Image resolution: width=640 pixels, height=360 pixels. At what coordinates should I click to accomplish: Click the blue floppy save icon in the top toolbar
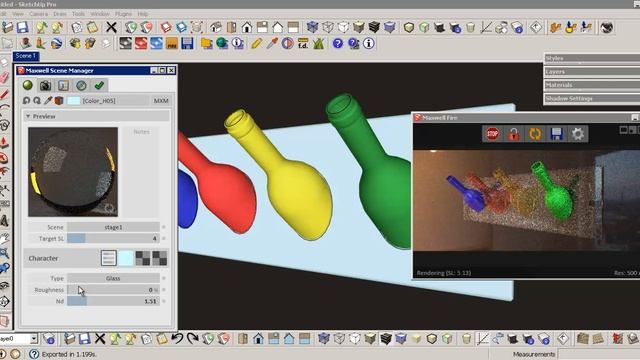23,27
